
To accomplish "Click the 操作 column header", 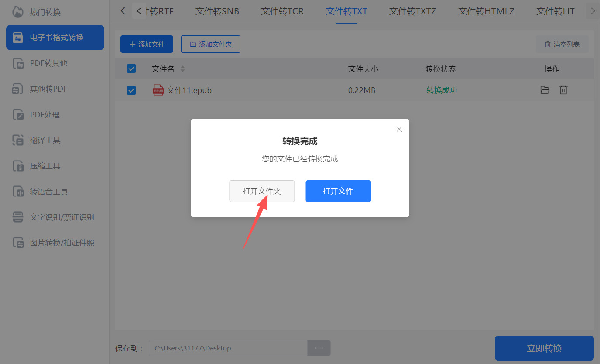I will pos(552,69).
